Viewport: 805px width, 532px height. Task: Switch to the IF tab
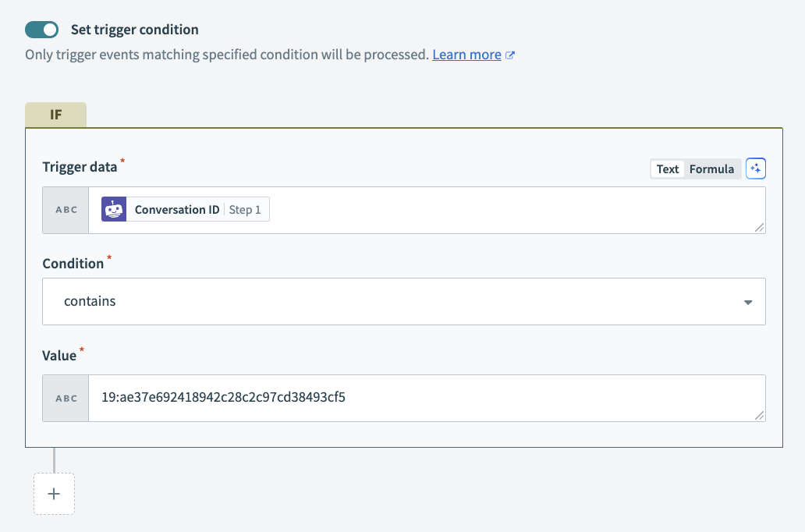(x=55, y=114)
